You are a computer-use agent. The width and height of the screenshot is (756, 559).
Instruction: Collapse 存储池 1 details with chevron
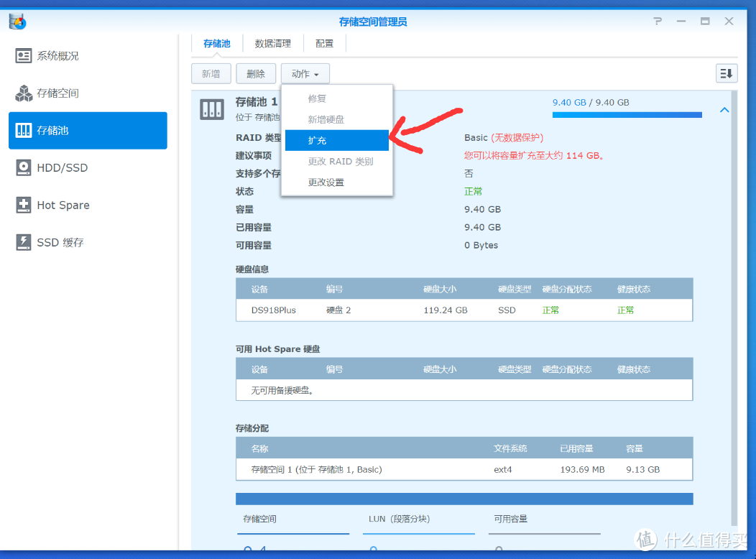coord(724,110)
